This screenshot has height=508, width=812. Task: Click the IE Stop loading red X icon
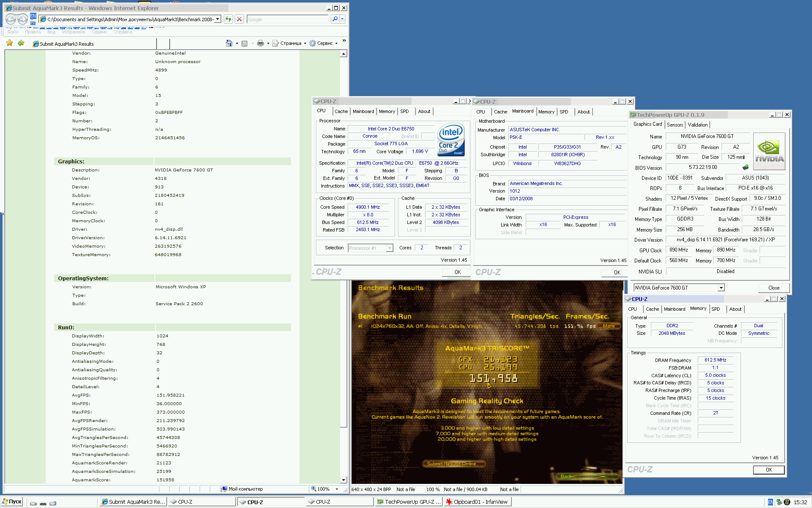coord(239,19)
